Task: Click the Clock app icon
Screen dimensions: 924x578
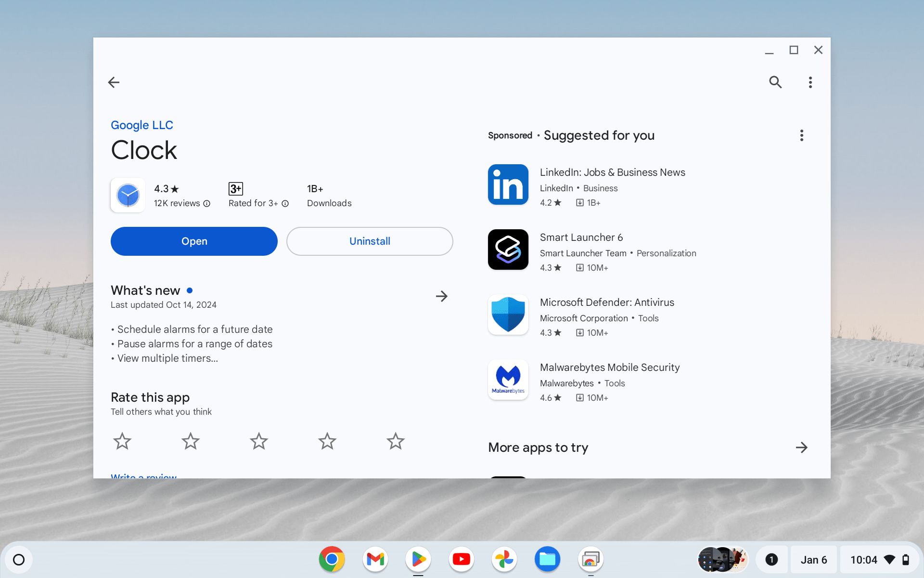Action: pyautogui.click(x=128, y=195)
